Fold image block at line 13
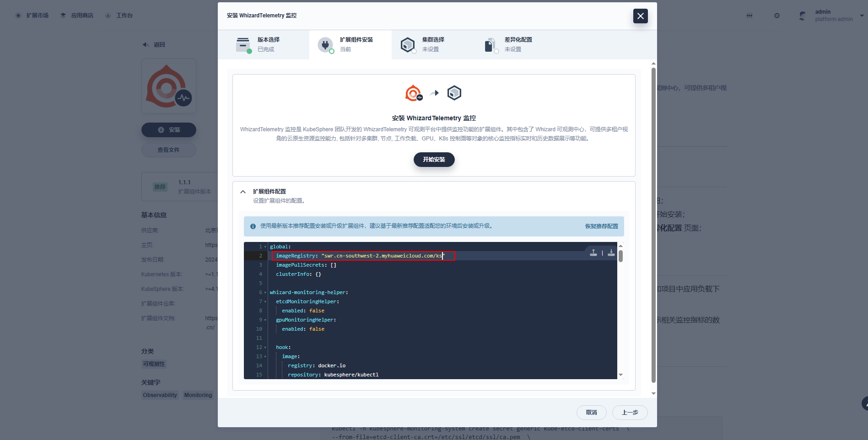The width and height of the screenshot is (868, 440). pyautogui.click(x=265, y=357)
